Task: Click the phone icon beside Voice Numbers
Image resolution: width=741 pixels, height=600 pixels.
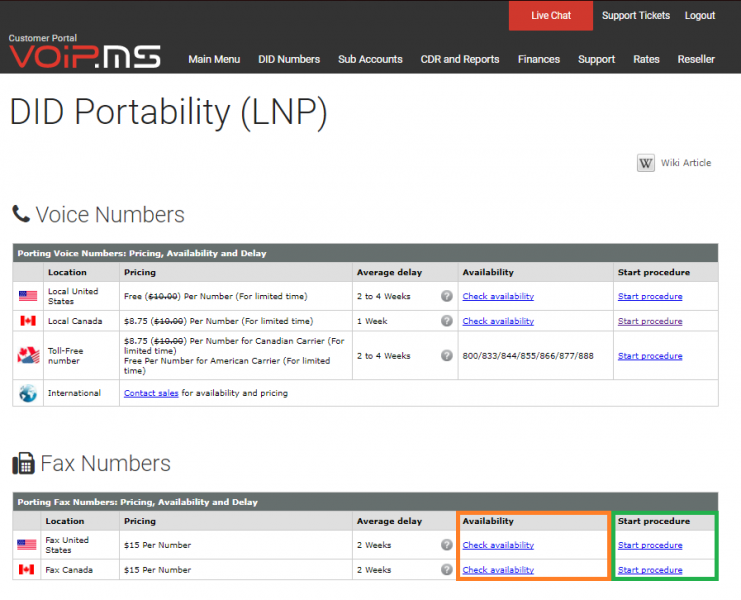Action: pyautogui.click(x=21, y=214)
